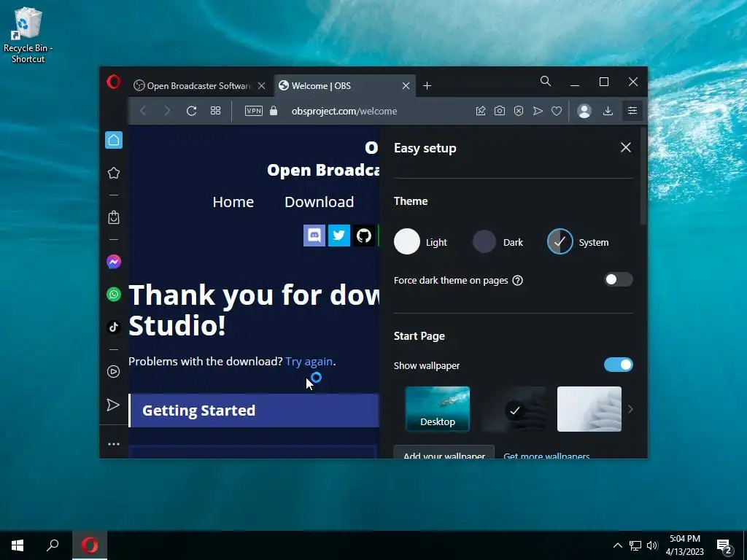The width and height of the screenshot is (747, 560).
Task: Click the Twitter icon on the OBS page
Action: point(339,236)
